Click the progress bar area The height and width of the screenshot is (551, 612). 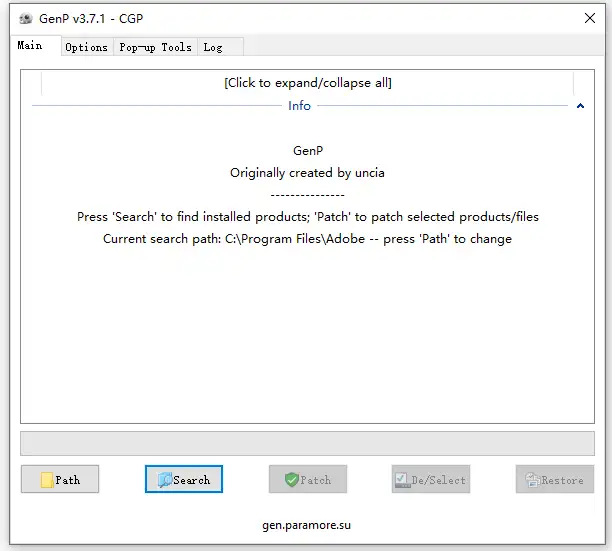pos(308,443)
